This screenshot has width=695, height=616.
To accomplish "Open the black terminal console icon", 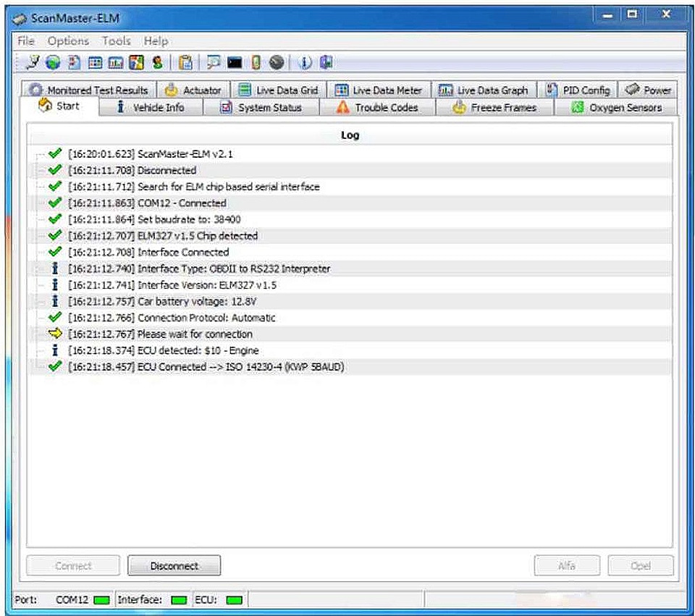I will (x=235, y=63).
